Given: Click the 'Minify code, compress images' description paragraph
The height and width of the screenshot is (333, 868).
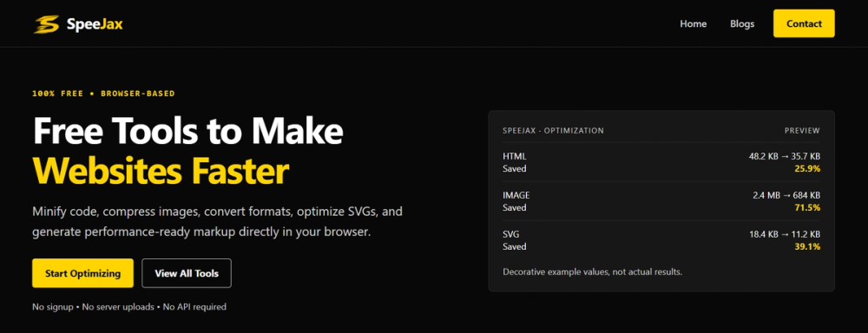Looking at the screenshot, I should coord(217,221).
